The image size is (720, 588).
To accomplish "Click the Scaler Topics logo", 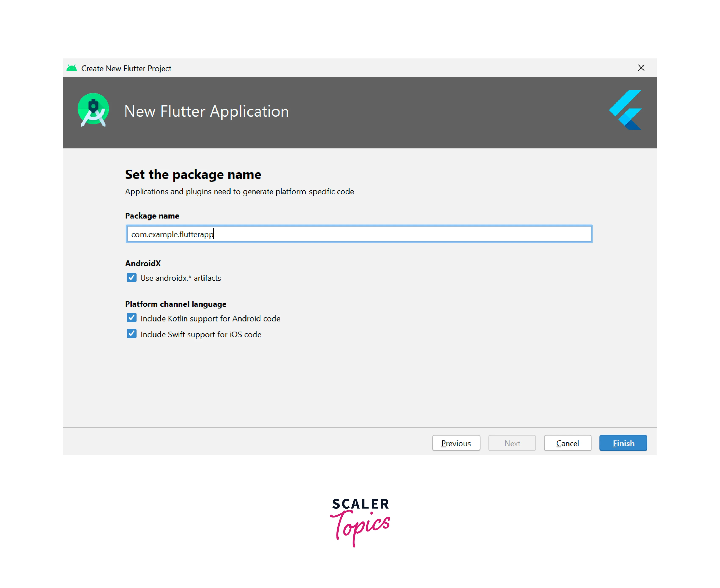I will tap(360, 522).
